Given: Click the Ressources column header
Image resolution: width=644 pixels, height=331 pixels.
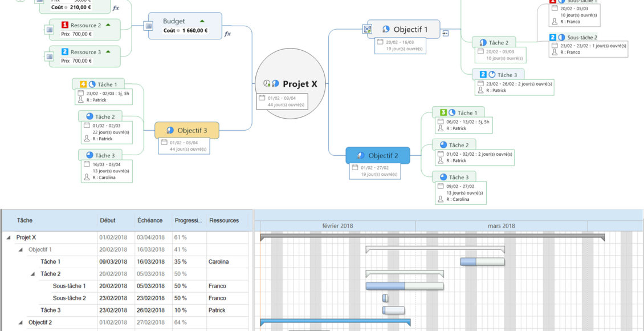Looking at the screenshot, I should click(x=224, y=220).
